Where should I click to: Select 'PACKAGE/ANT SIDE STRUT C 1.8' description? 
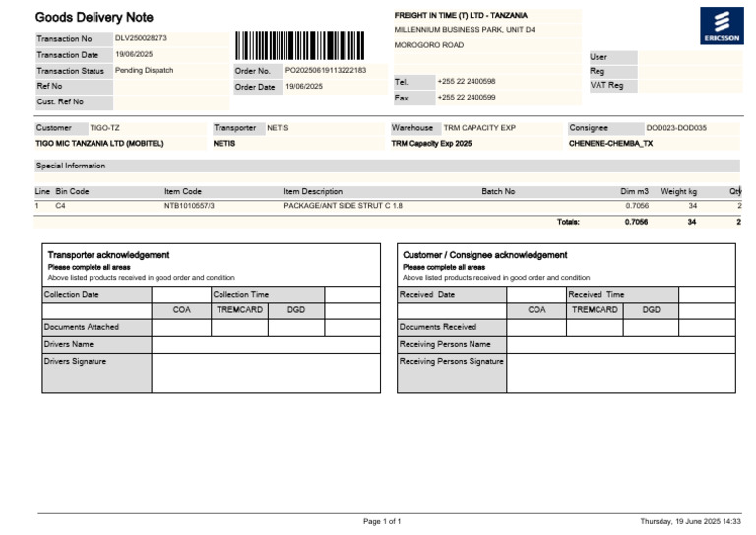[343, 206]
